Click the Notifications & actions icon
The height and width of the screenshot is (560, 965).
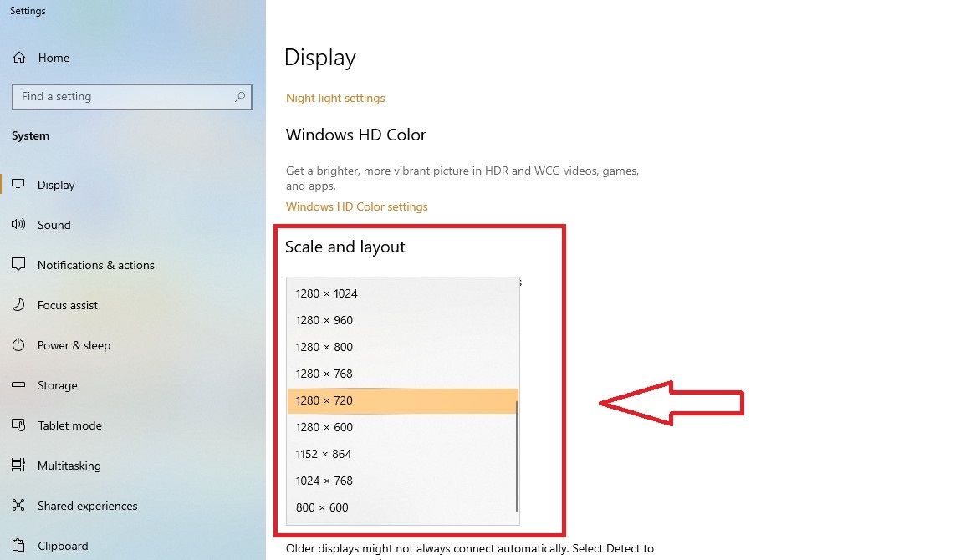18,265
